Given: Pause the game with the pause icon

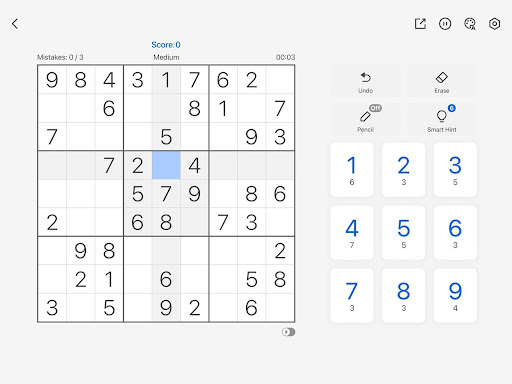Looking at the screenshot, I should [445, 24].
